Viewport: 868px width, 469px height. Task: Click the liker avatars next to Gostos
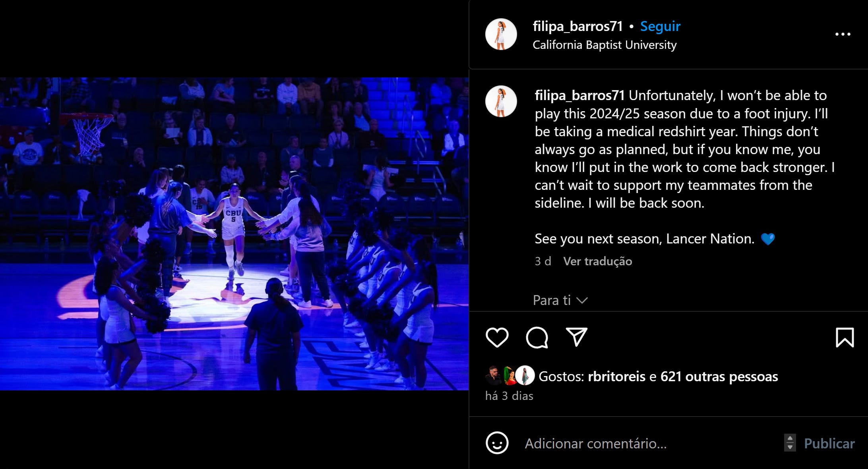[510, 376]
